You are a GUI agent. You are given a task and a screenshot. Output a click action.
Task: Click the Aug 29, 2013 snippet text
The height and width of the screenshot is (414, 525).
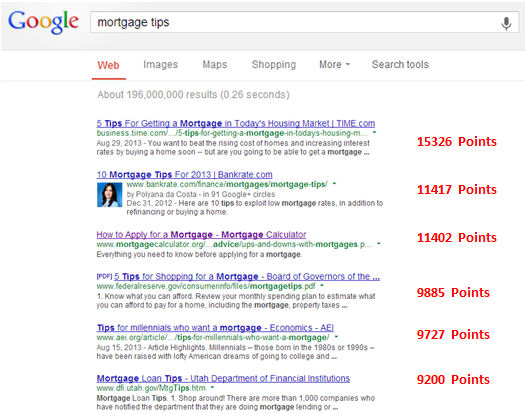click(x=233, y=148)
